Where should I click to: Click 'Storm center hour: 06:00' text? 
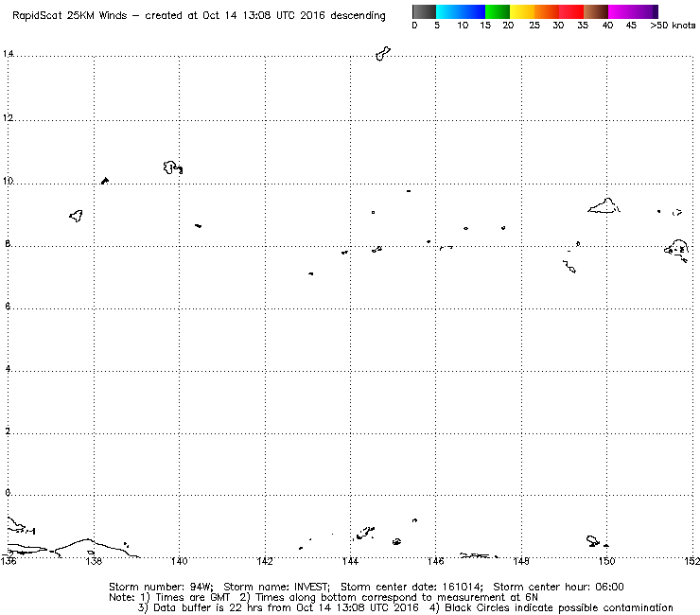[x=558, y=587]
